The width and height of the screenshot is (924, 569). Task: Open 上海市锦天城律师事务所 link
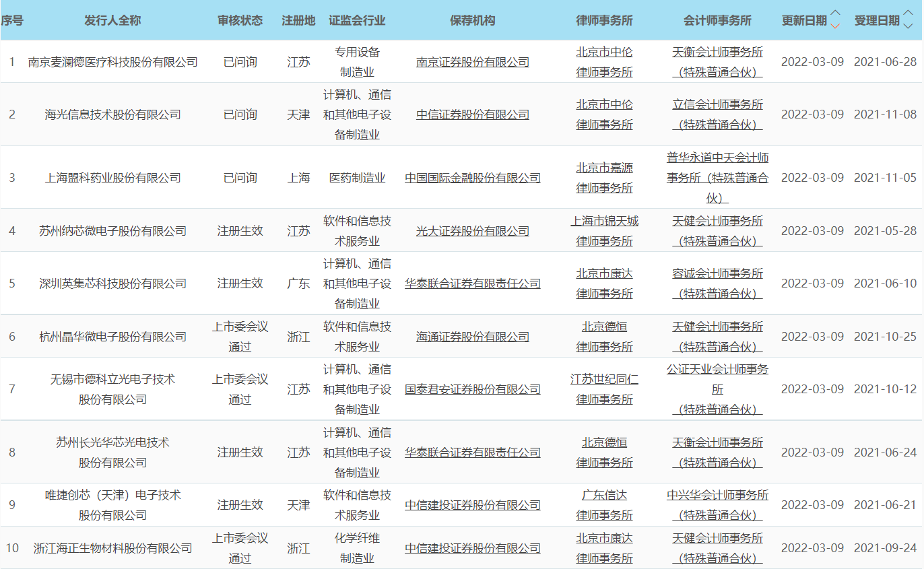pos(604,231)
